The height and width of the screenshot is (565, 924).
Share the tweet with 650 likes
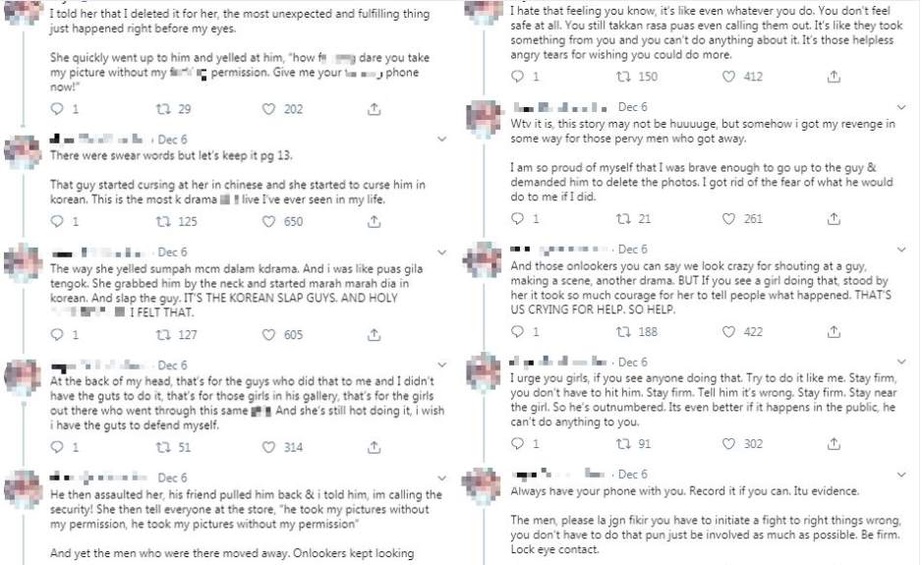coord(374,222)
